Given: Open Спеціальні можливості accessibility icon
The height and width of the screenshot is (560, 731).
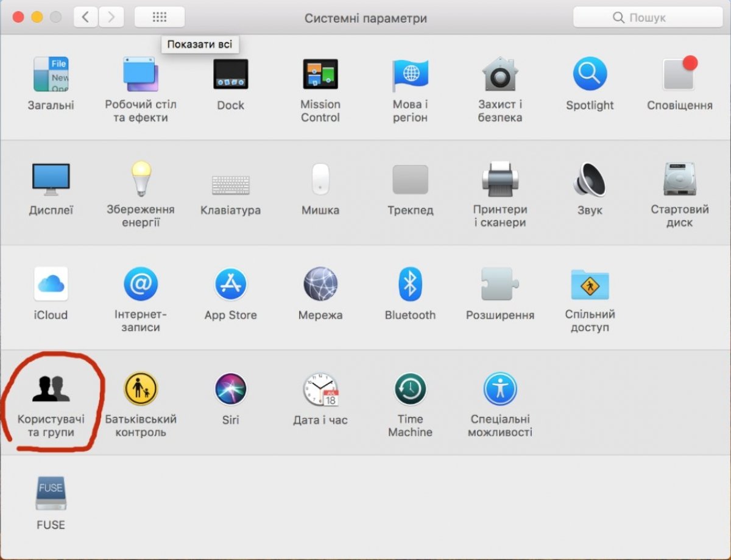Looking at the screenshot, I should click(500, 389).
